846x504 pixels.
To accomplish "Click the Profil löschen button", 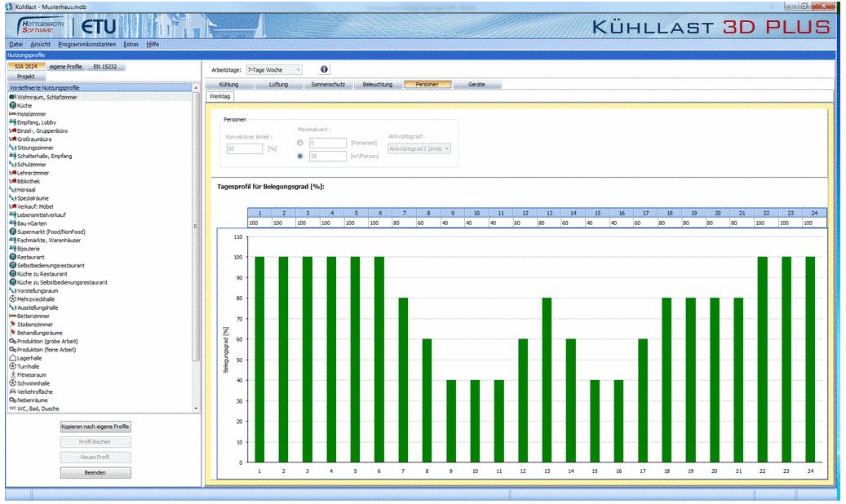I will click(x=95, y=441).
